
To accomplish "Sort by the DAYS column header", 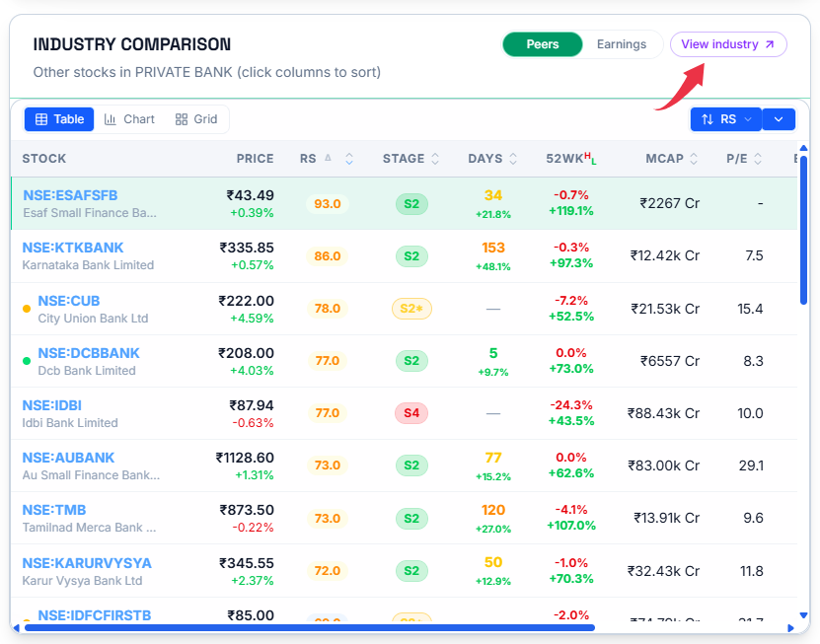I will point(492,159).
